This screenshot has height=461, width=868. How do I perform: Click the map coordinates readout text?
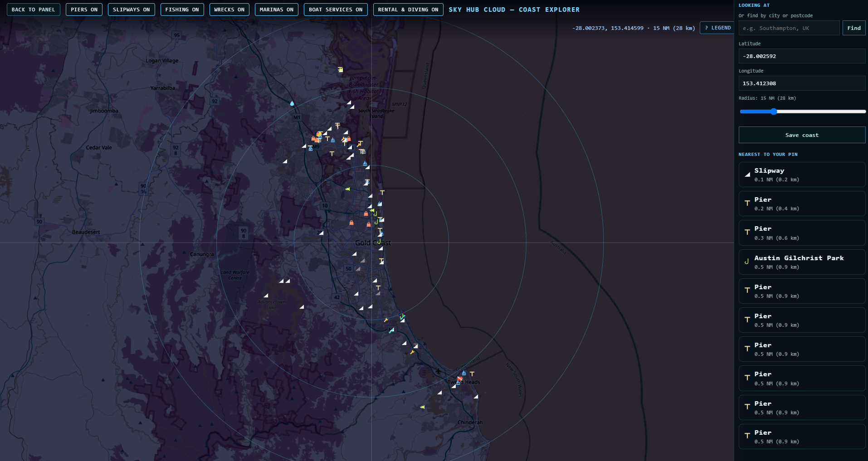(634, 28)
